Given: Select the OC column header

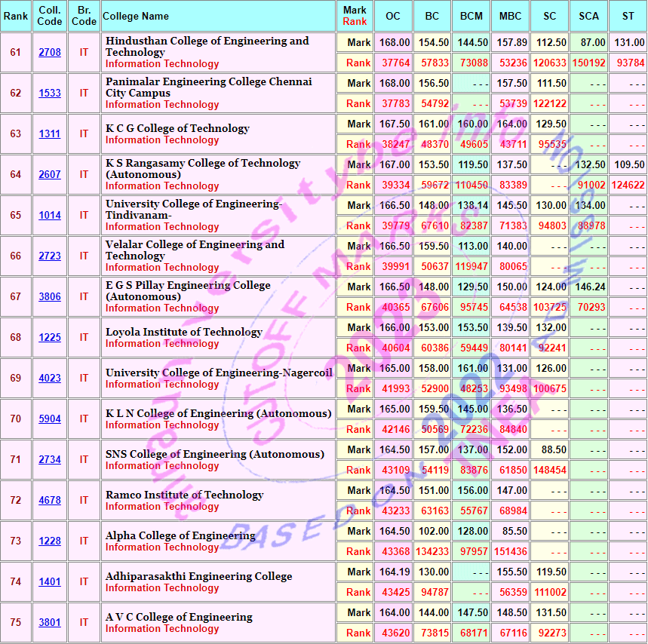Looking at the screenshot, I should pyautogui.click(x=393, y=17).
